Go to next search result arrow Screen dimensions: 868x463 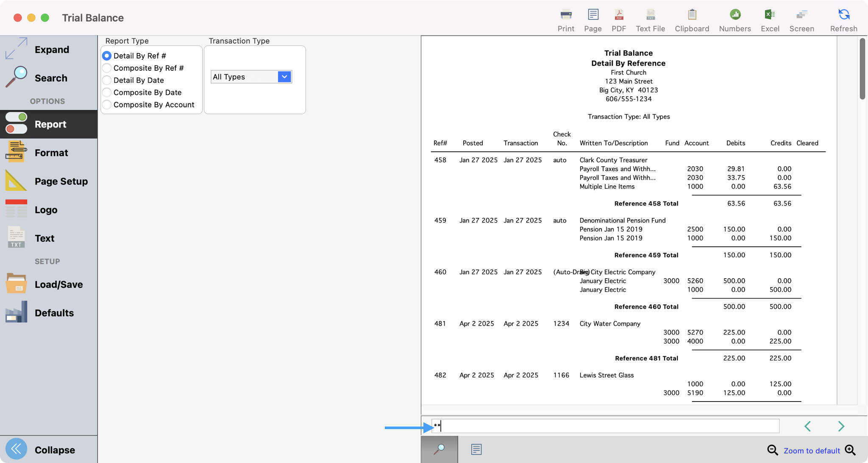tap(841, 426)
